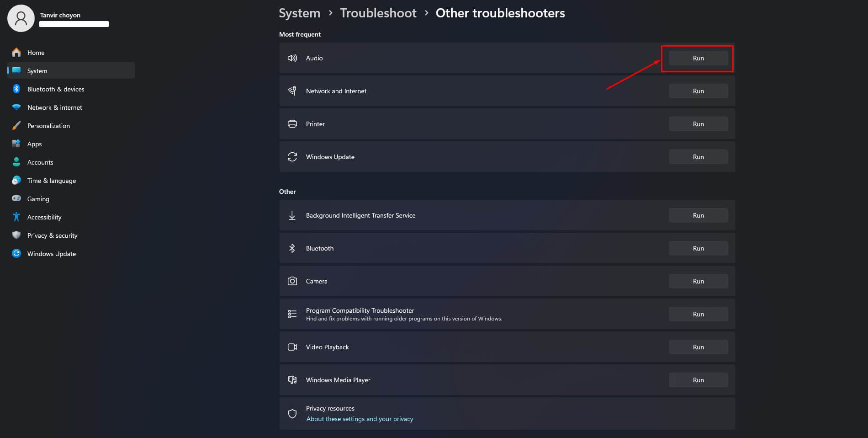Open Privacy & security settings
The image size is (868, 438).
(x=71, y=235)
